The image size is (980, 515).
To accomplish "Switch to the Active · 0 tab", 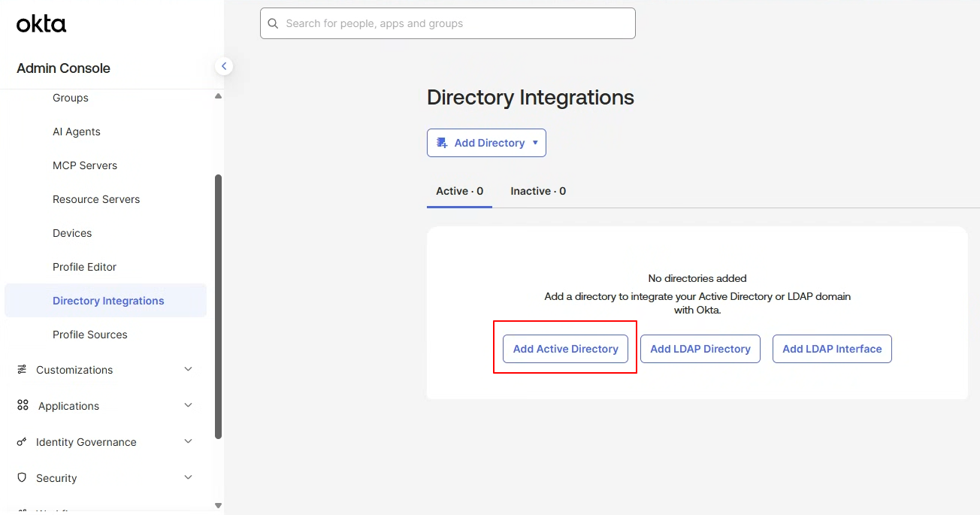I will click(x=459, y=191).
